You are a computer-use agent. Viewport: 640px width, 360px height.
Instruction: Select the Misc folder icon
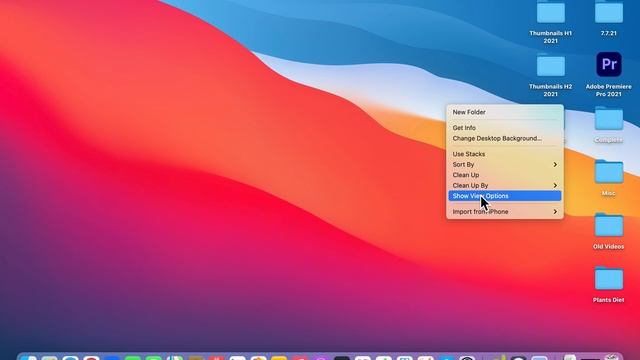point(609,172)
